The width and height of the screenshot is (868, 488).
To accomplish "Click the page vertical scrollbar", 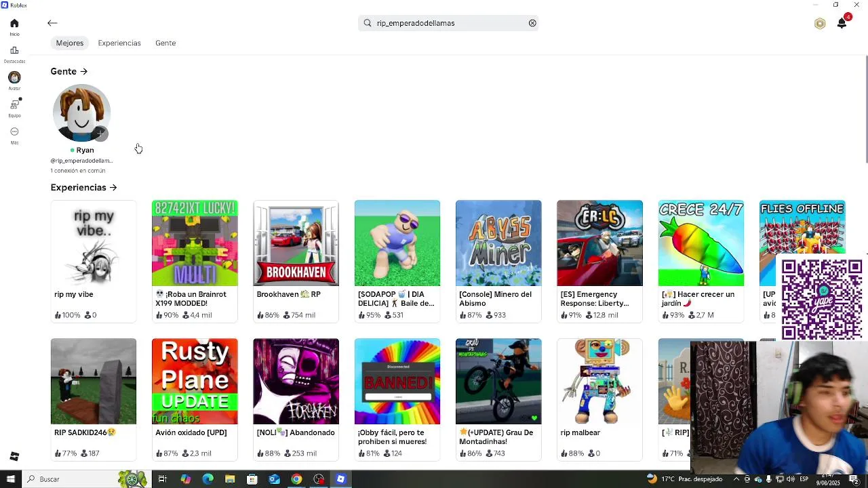I will 866,108.
